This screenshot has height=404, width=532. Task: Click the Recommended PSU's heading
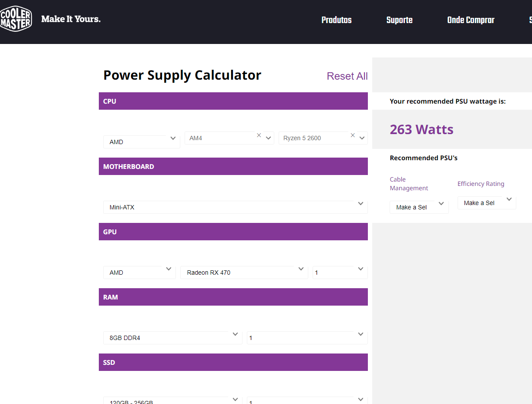tap(424, 158)
